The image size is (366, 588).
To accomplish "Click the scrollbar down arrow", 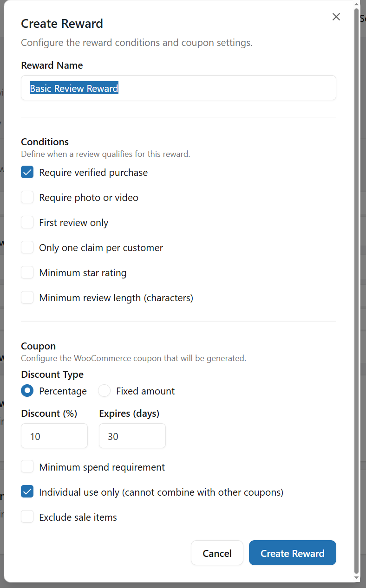I will [x=357, y=578].
